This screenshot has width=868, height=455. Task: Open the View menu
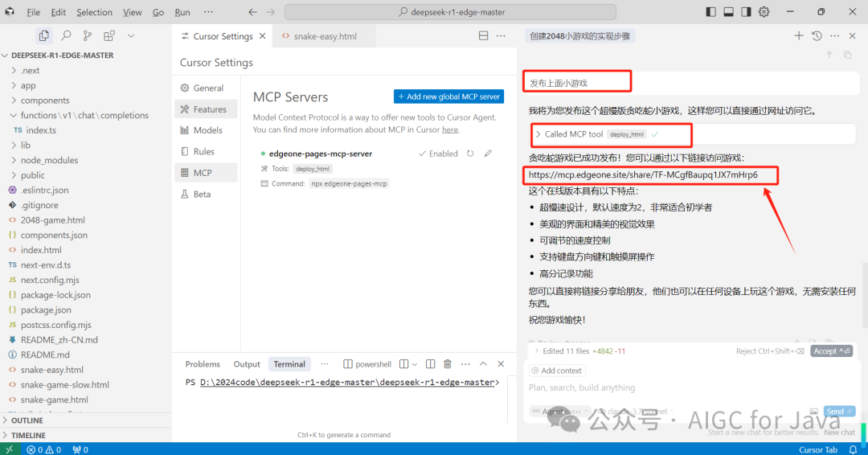pyautogui.click(x=133, y=11)
